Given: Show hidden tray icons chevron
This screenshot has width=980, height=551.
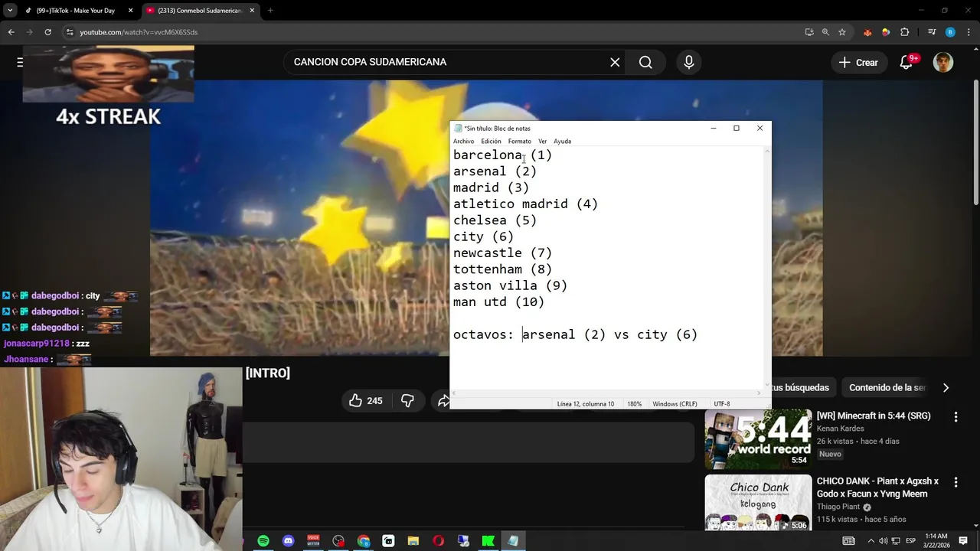Looking at the screenshot, I should (871, 541).
